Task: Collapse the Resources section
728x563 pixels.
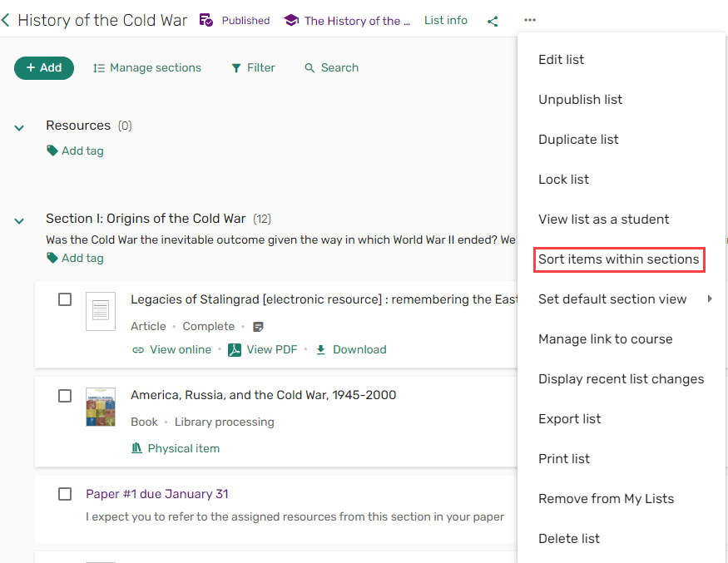Action: click(x=19, y=127)
